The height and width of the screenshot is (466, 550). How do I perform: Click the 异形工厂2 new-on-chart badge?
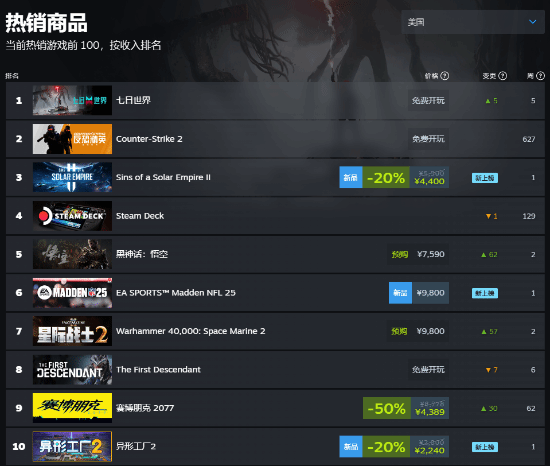tap(485, 447)
